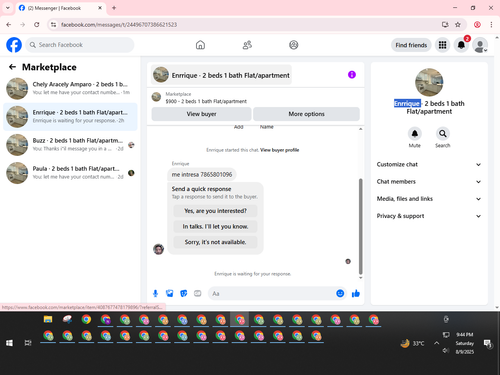
Task: Record a voice clip with microphone icon
Action: [155, 293]
